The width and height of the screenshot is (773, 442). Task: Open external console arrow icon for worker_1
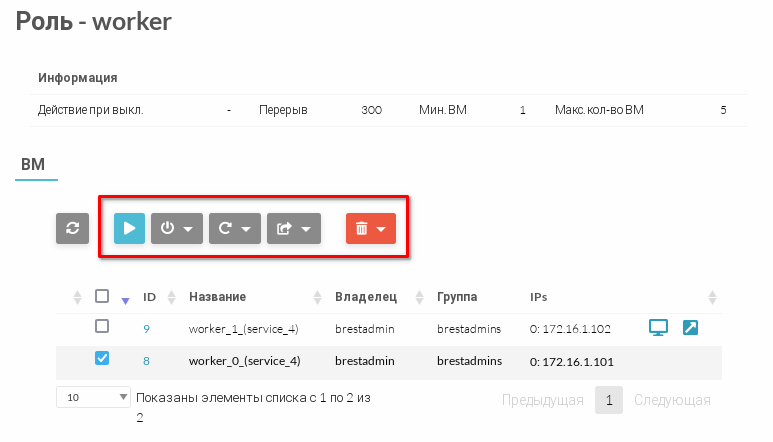coord(690,328)
